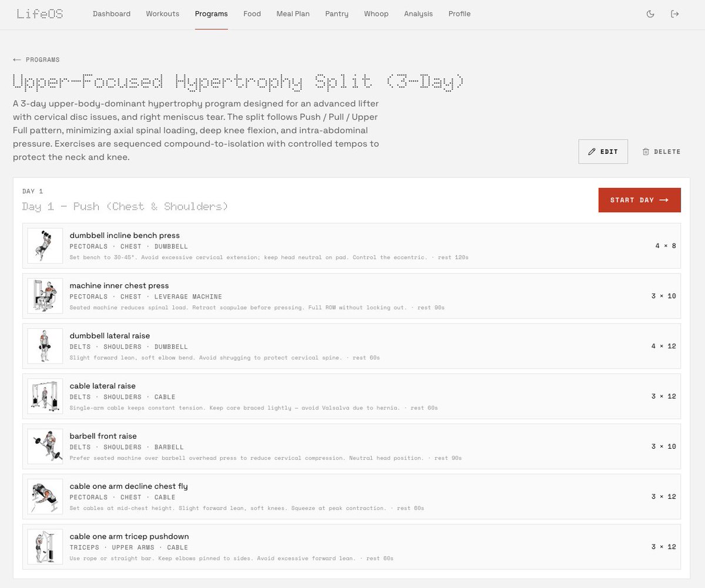Click 'PECTORALS · CHEST · LEVERAGE MACHINE' tags
Viewport: 705px width, 588px height.
point(146,297)
